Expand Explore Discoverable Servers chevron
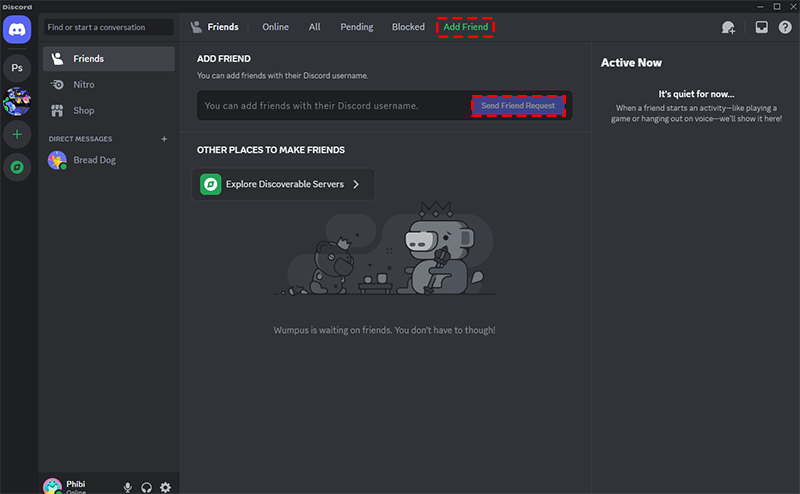 coord(356,184)
